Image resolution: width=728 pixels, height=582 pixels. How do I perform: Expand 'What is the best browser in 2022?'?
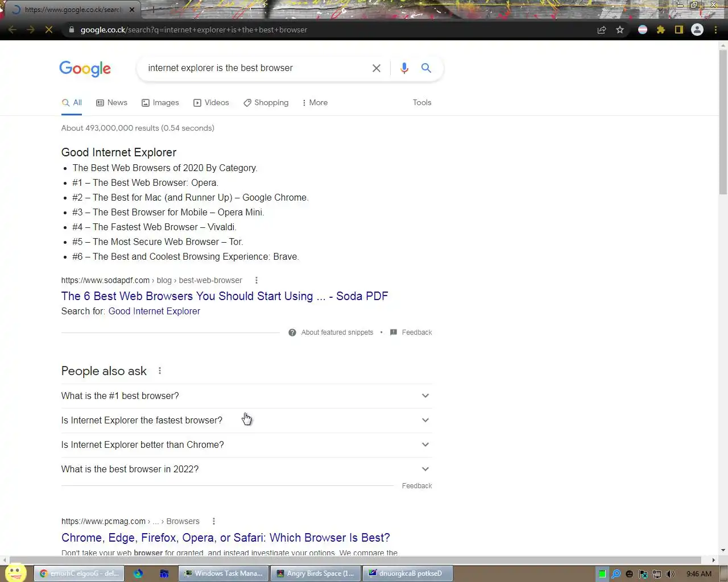point(246,469)
